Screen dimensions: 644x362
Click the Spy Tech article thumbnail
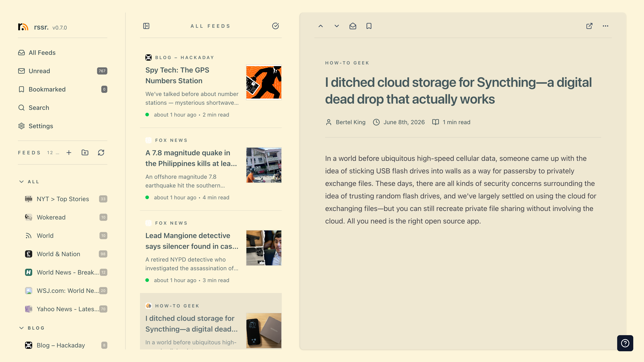coord(264,82)
